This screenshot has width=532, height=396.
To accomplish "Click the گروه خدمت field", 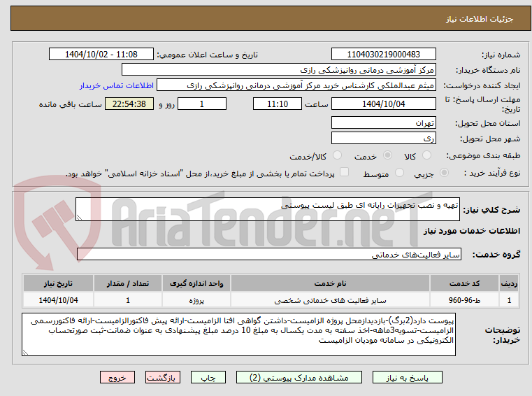I will [269, 255].
